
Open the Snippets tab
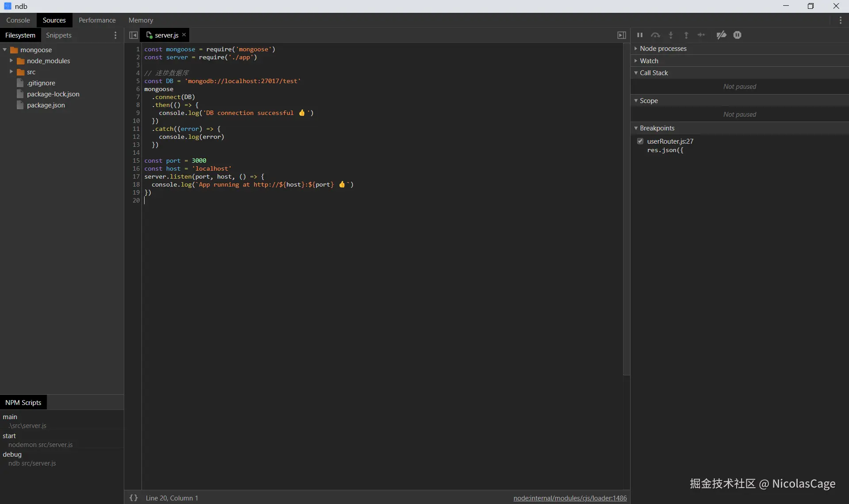(x=58, y=35)
